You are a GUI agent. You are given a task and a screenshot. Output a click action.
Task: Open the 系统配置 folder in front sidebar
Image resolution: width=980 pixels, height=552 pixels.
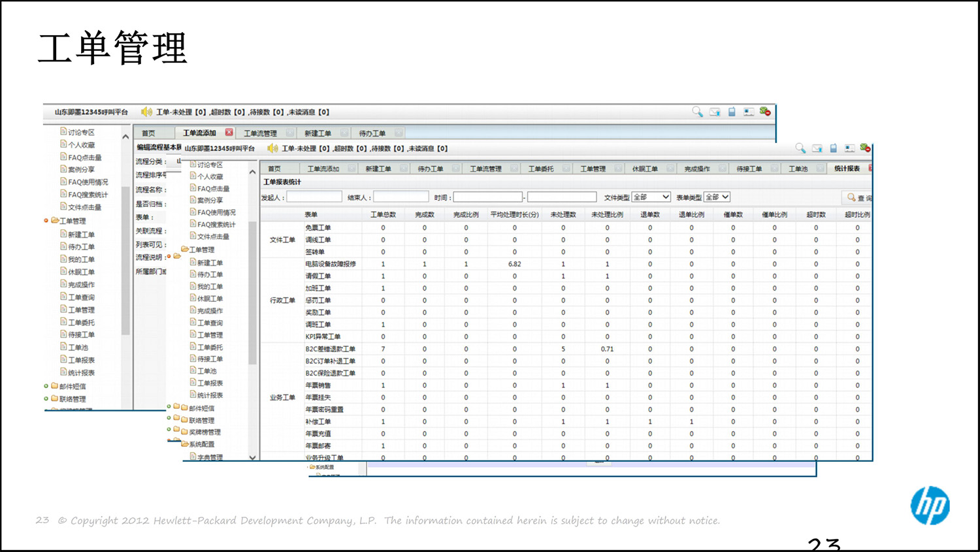point(201,444)
